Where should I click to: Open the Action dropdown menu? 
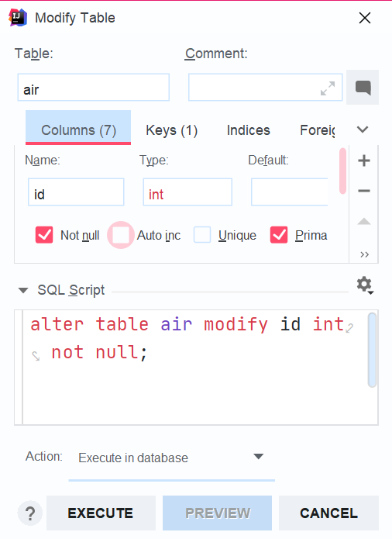172,458
